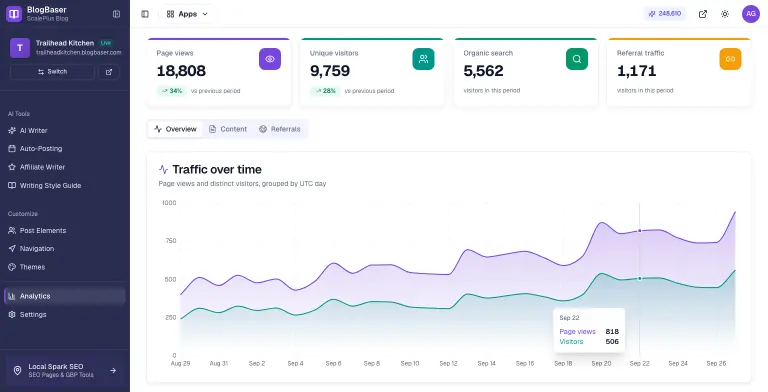The width and height of the screenshot is (768, 392).
Task: Open Themes in the sidebar
Action: tap(65, 267)
